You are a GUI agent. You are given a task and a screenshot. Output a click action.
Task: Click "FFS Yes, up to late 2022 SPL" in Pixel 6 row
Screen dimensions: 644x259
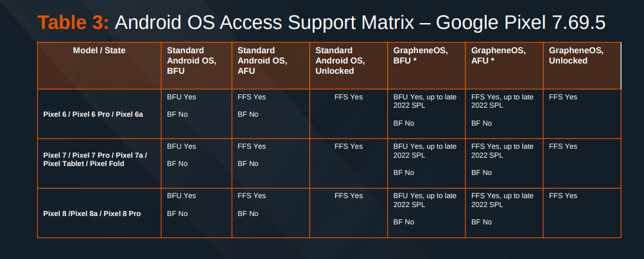(502, 101)
